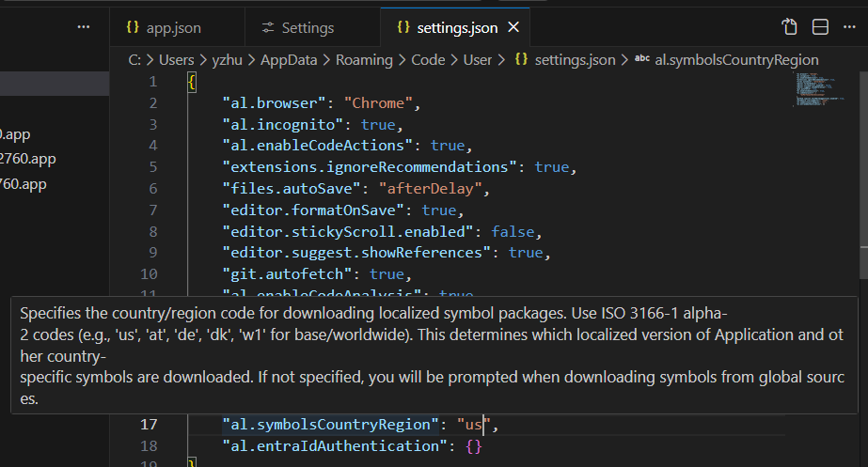Click the minimap code preview
868x467 pixels.
click(816, 89)
